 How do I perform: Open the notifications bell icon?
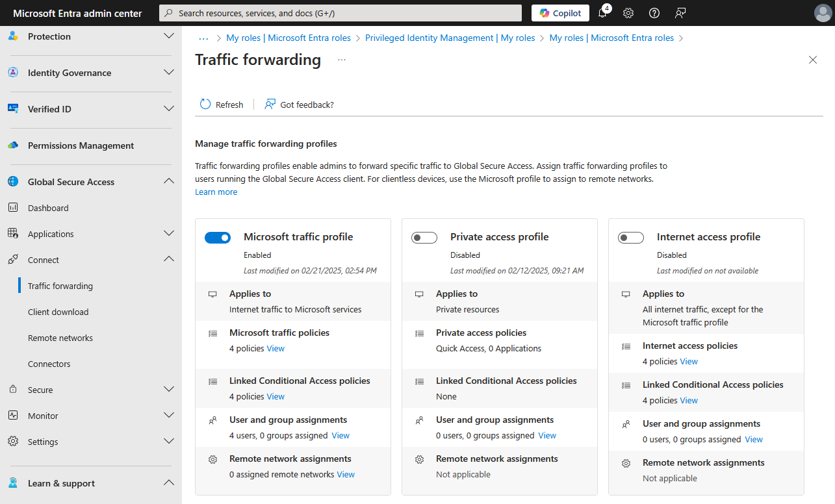(602, 13)
